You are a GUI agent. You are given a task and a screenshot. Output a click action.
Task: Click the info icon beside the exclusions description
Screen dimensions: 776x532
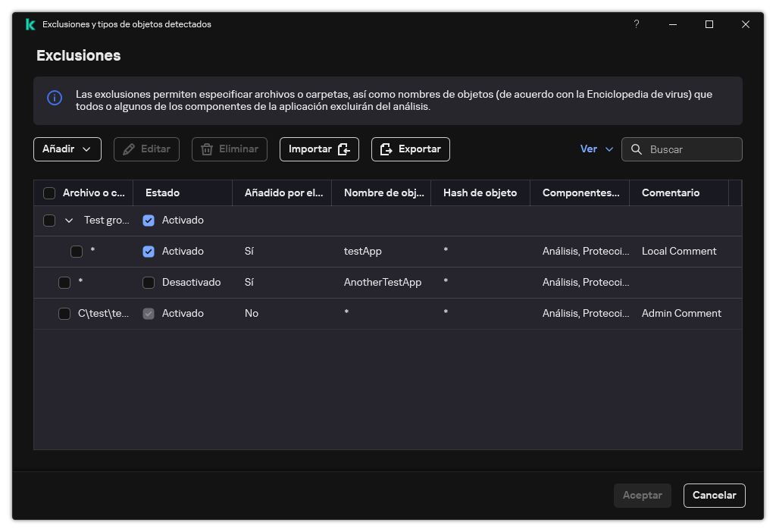pos(54,99)
